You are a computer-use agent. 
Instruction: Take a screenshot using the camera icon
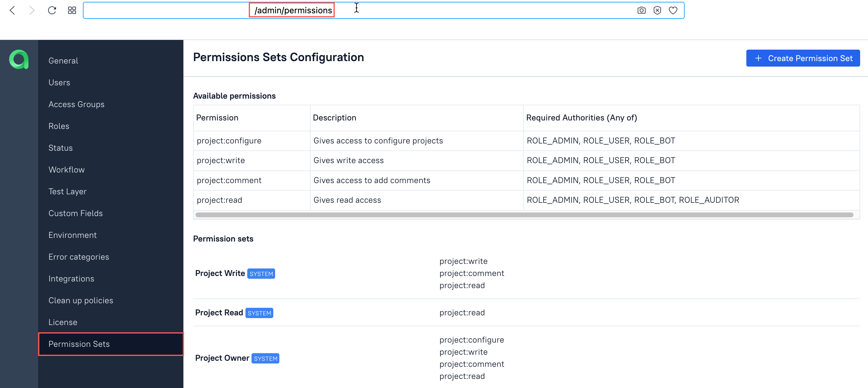(641, 11)
